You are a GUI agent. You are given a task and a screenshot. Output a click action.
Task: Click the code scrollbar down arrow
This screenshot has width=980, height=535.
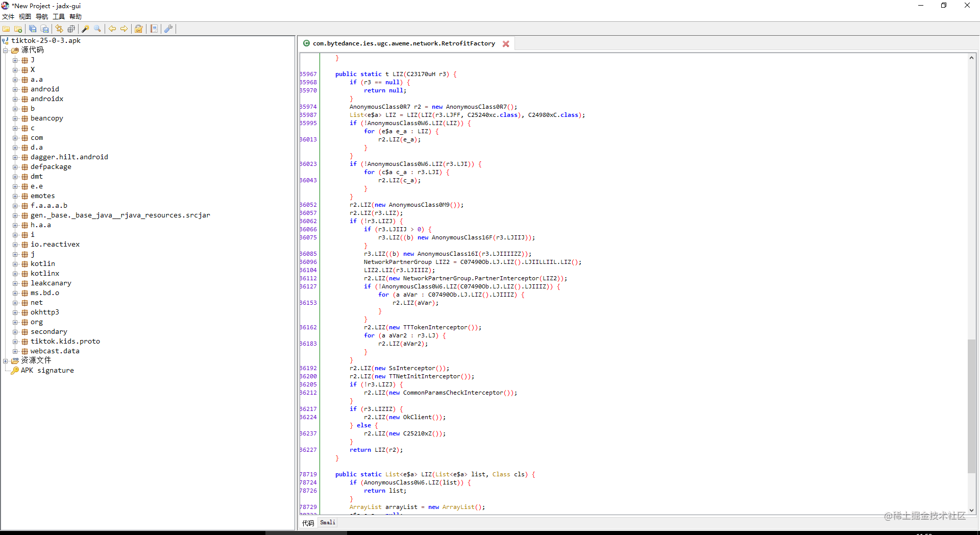pyautogui.click(x=972, y=510)
